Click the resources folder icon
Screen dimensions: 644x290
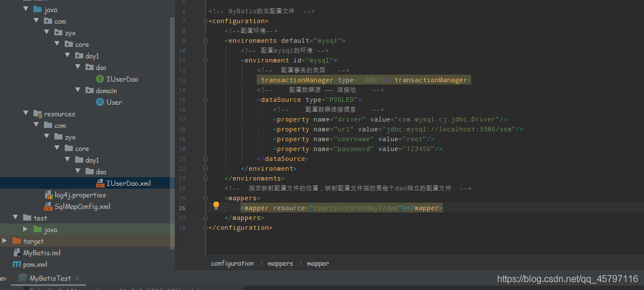pos(38,113)
